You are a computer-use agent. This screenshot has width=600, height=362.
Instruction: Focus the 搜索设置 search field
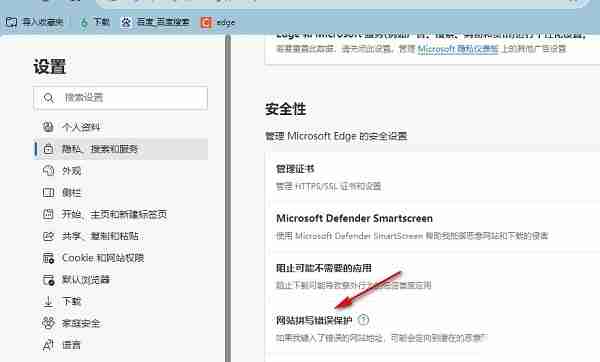click(121, 98)
